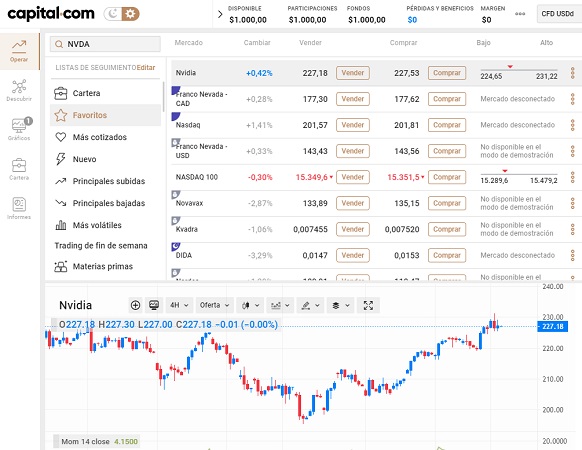The width and height of the screenshot is (582, 450).
Task: Open Informes in the left sidebar
Action: point(19,208)
